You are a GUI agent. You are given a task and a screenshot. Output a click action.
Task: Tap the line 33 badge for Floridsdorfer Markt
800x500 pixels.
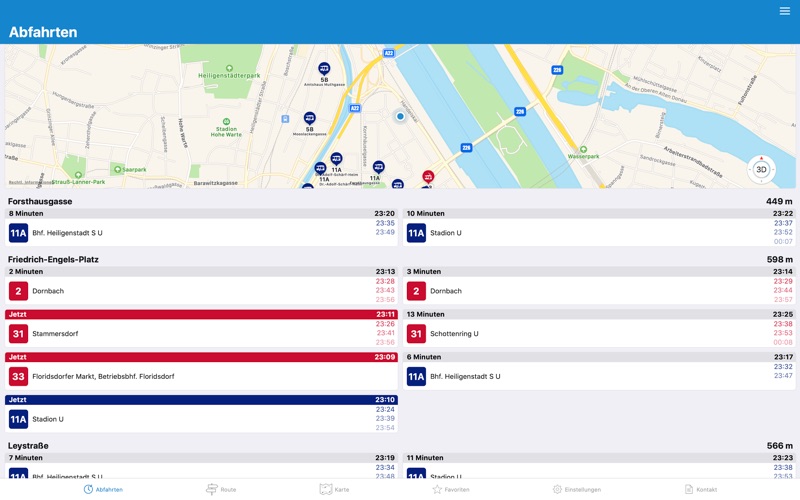(x=18, y=377)
